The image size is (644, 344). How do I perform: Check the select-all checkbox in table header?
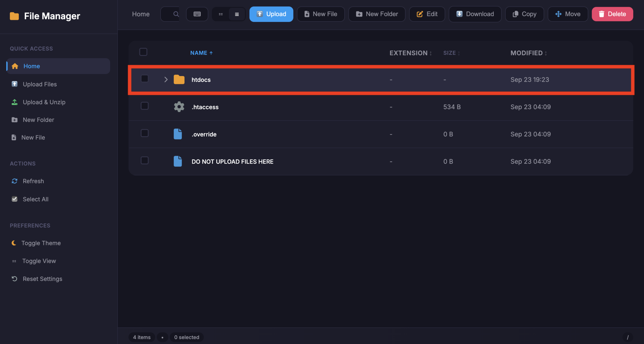pyautogui.click(x=143, y=52)
